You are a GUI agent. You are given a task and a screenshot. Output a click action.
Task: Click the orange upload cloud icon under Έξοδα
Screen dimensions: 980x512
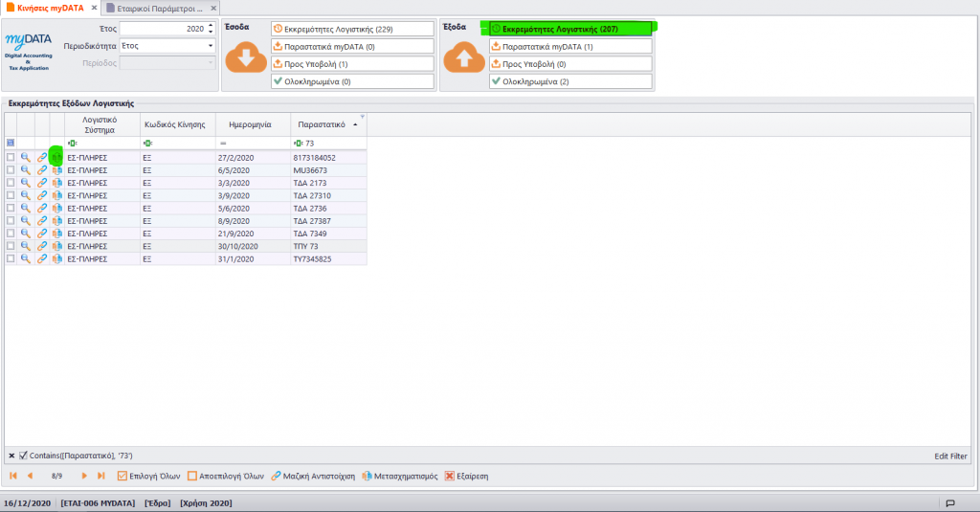464,57
